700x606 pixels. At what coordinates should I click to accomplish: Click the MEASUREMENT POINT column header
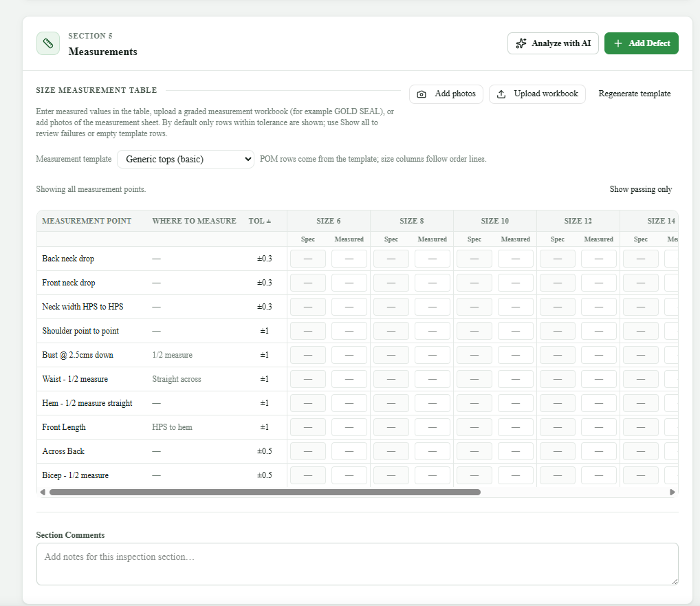pyautogui.click(x=87, y=221)
